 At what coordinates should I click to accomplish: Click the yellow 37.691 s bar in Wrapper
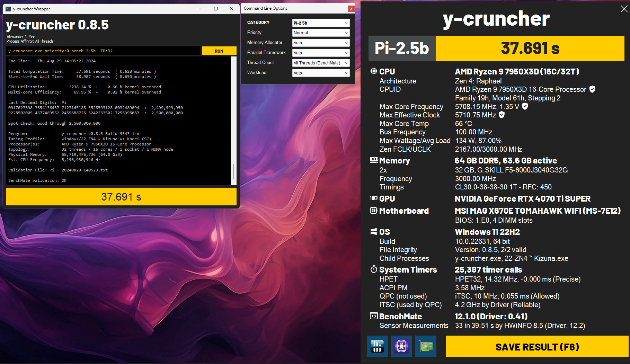coord(121,197)
